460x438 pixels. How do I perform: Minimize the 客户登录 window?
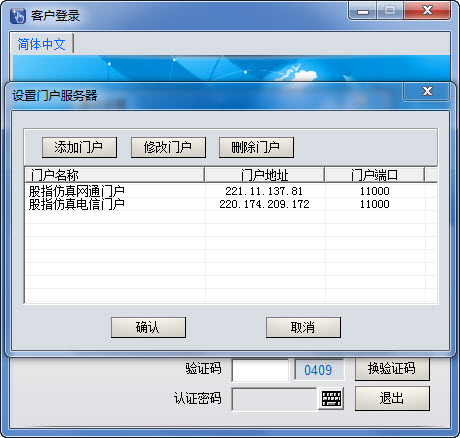click(x=363, y=11)
